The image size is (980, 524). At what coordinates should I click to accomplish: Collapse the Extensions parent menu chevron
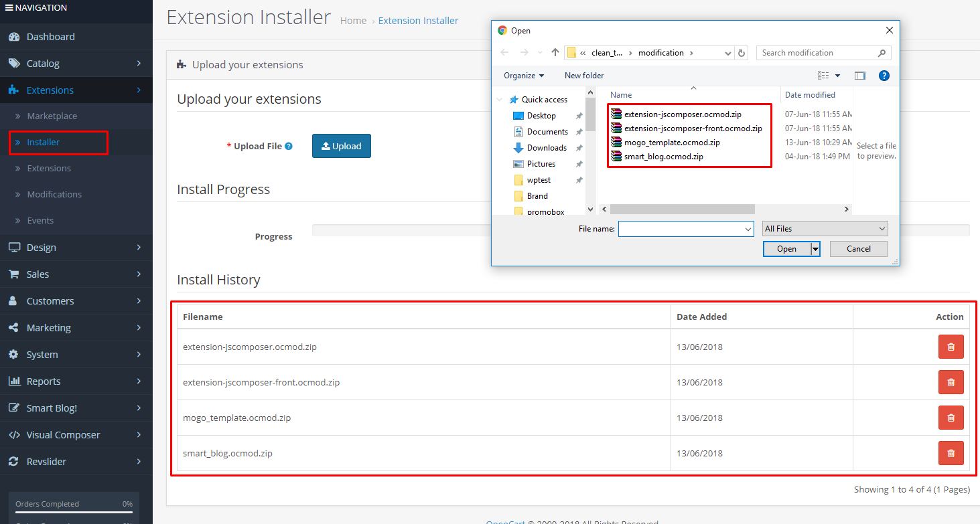coord(139,90)
